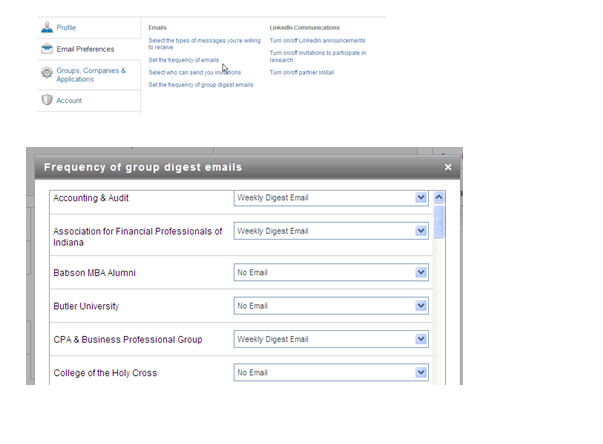This screenshot has width=603, height=444.
Task: Click the Email Preferences envelope icon
Action: tap(47, 49)
